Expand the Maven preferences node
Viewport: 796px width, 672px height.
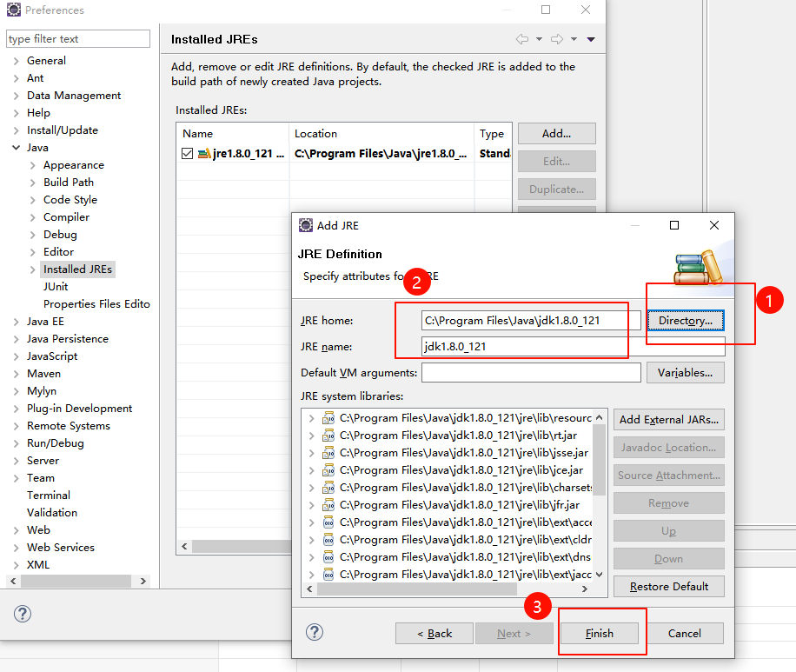click(17, 374)
